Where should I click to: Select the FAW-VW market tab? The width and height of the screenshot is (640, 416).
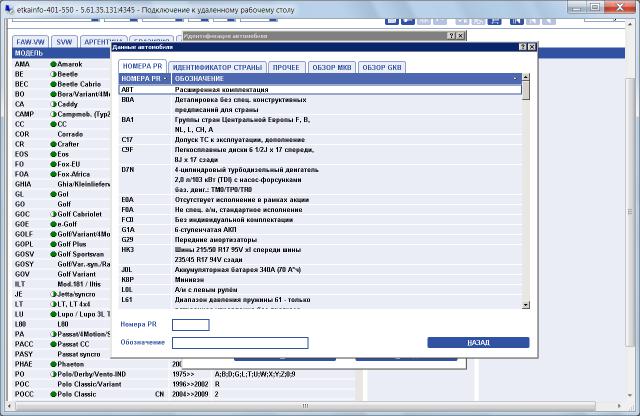(x=30, y=42)
